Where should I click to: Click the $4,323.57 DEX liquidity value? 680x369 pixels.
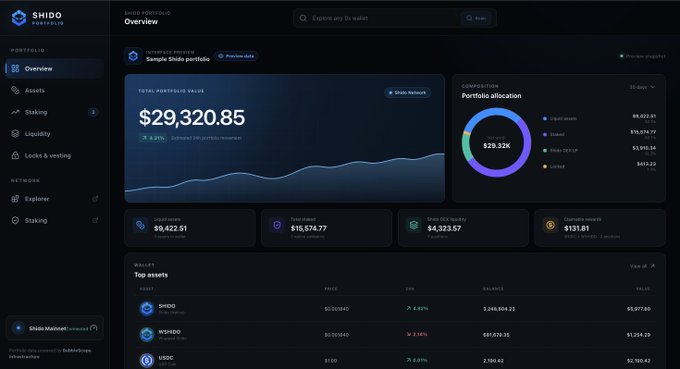(444, 229)
